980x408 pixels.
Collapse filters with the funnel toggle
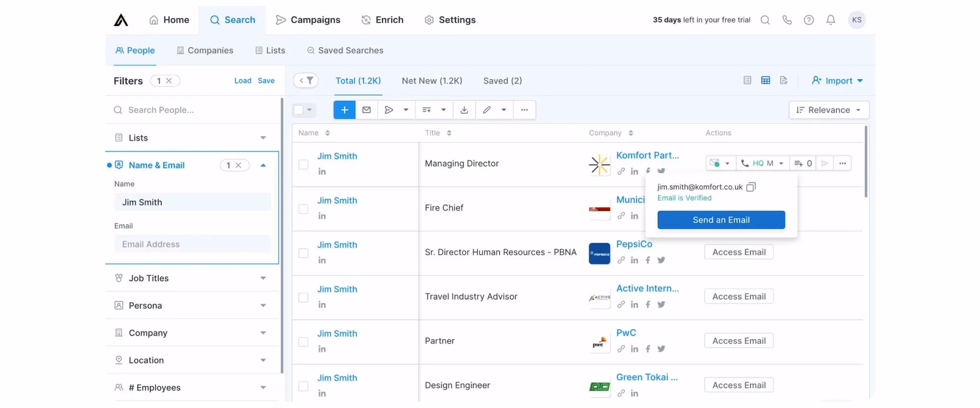coord(306,81)
